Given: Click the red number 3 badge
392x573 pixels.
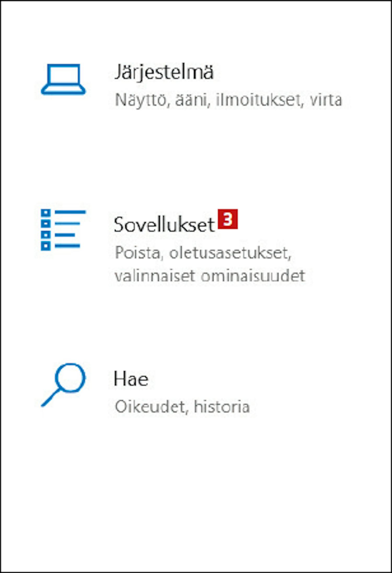Looking at the screenshot, I should click(x=228, y=219).
